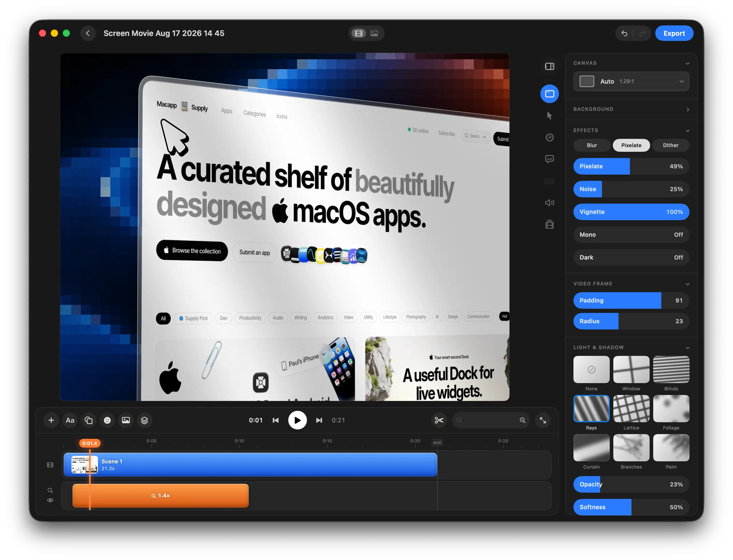Go back using the chevron button
Screen dimensions: 733x560
(x=88, y=33)
